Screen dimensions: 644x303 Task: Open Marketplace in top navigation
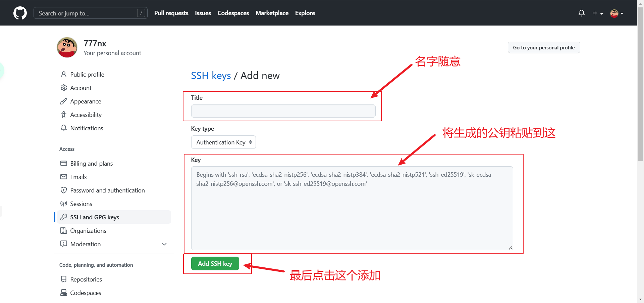pos(272,13)
